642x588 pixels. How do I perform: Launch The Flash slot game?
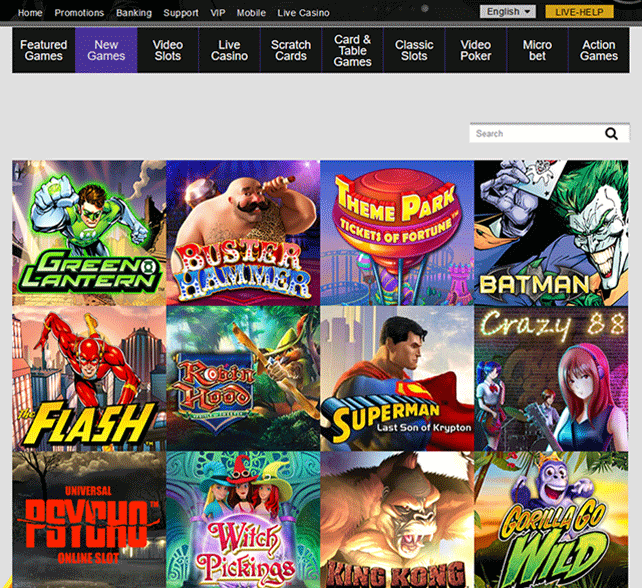89,378
